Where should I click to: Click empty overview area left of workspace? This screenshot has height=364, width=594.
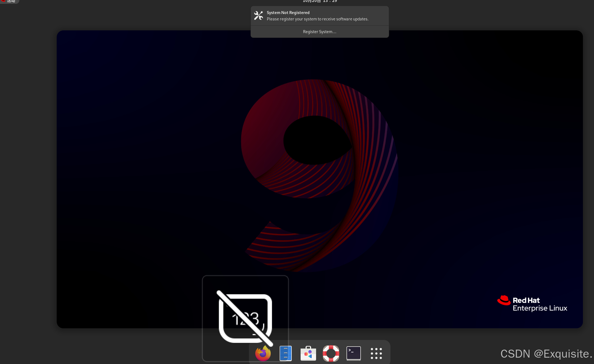(28, 180)
